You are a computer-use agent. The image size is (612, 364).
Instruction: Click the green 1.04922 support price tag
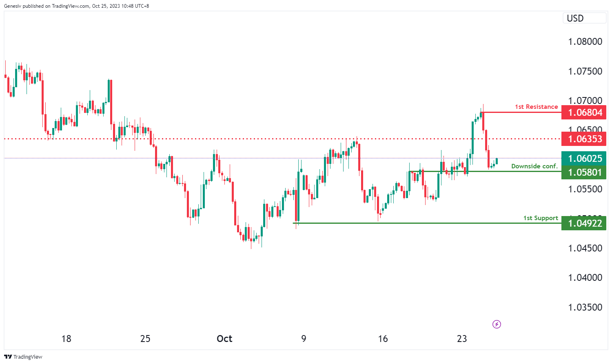coord(584,223)
